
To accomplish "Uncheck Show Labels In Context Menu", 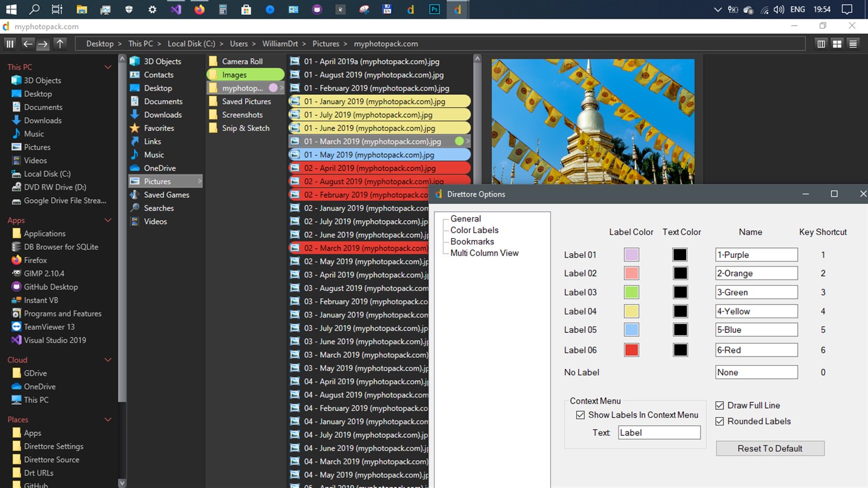I will tap(581, 415).
